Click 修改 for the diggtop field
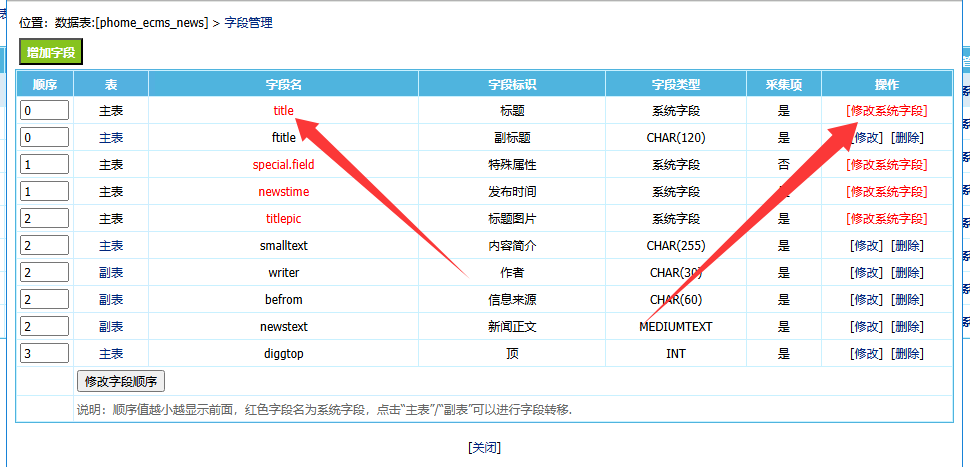Viewport: 970px width, 467px height. [866, 354]
